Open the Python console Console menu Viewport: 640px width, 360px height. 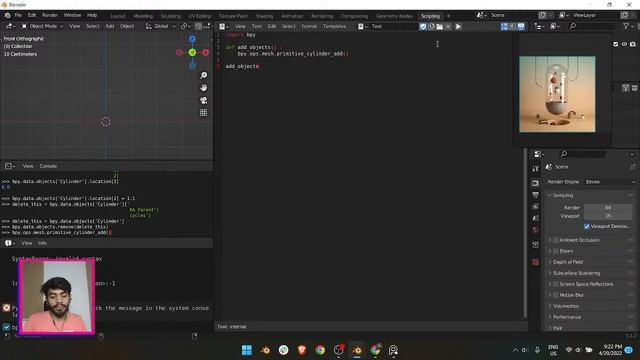(x=48, y=166)
